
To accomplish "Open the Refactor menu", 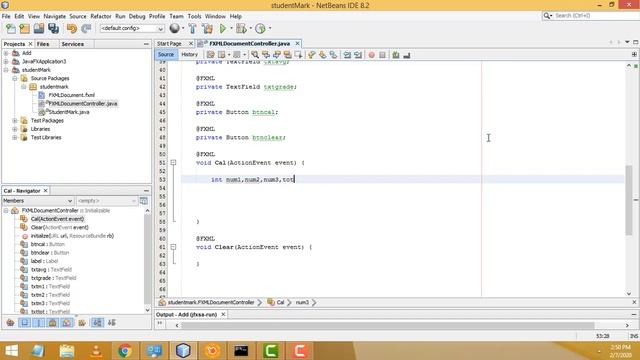I will (x=101, y=16).
